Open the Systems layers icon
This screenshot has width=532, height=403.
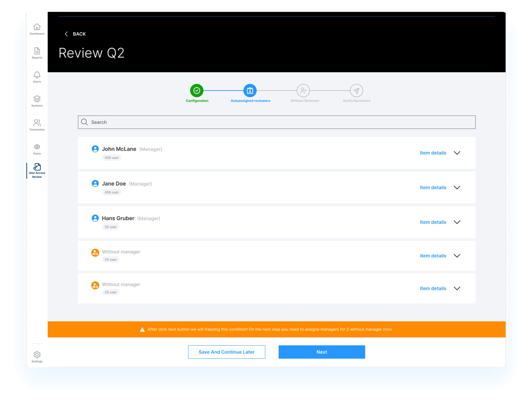pos(37,99)
